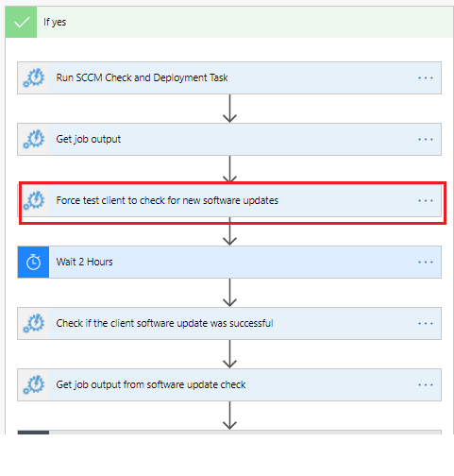This screenshot has width=454, height=476.
Task: Open ellipsis menu for Run SCCM Check and Deployment Task
Action: [x=426, y=77]
